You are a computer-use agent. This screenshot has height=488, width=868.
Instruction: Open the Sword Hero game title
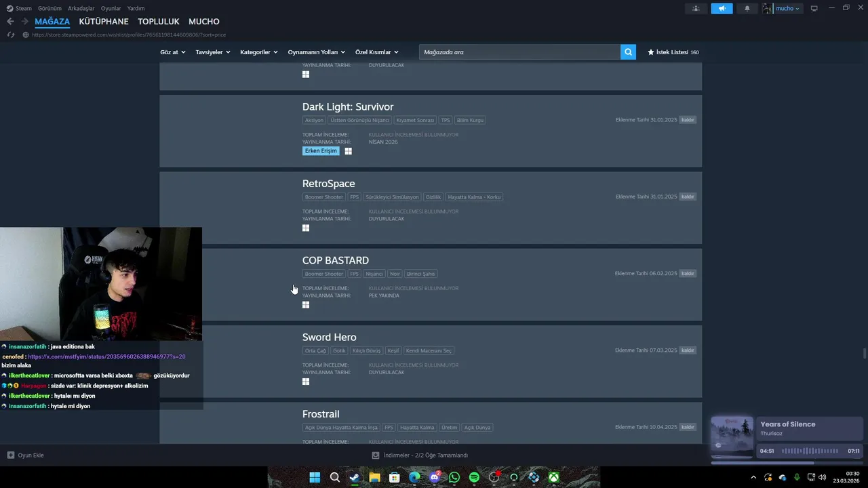tap(330, 338)
